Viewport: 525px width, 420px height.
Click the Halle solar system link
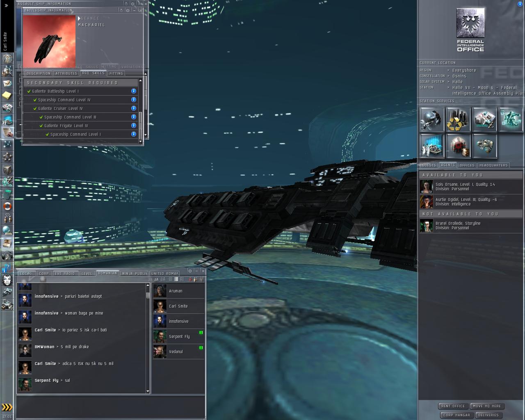457,82
